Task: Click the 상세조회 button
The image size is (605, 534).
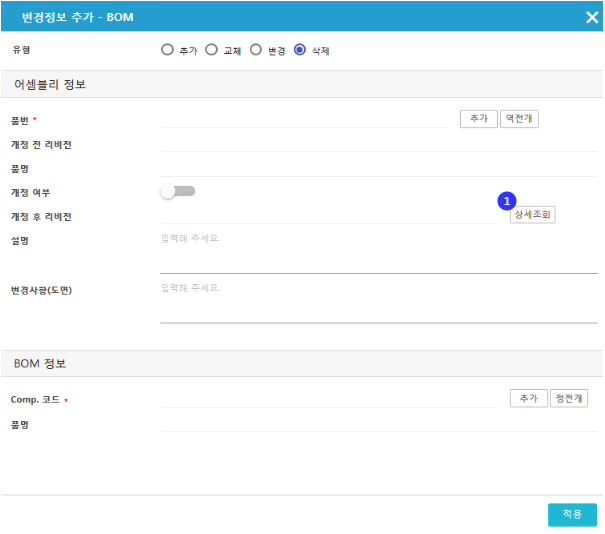Action: click(532, 215)
